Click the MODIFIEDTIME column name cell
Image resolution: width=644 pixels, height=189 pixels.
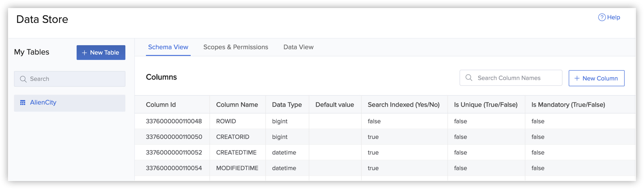[x=237, y=168]
